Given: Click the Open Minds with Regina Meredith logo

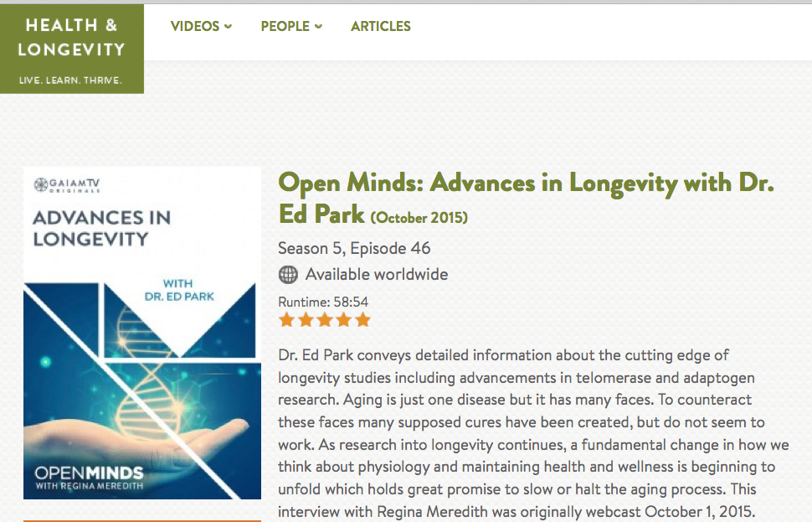Looking at the screenshot, I should point(89,478).
